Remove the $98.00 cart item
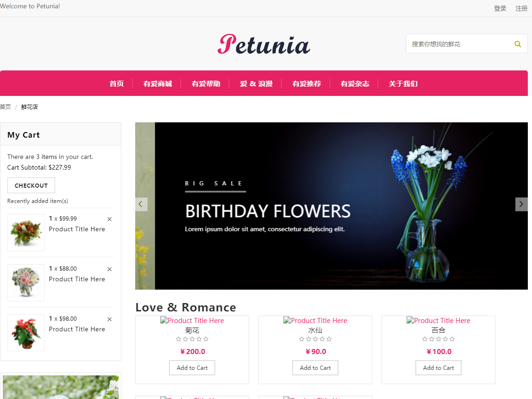The height and width of the screenshot is (399, 532). [109, 319]
